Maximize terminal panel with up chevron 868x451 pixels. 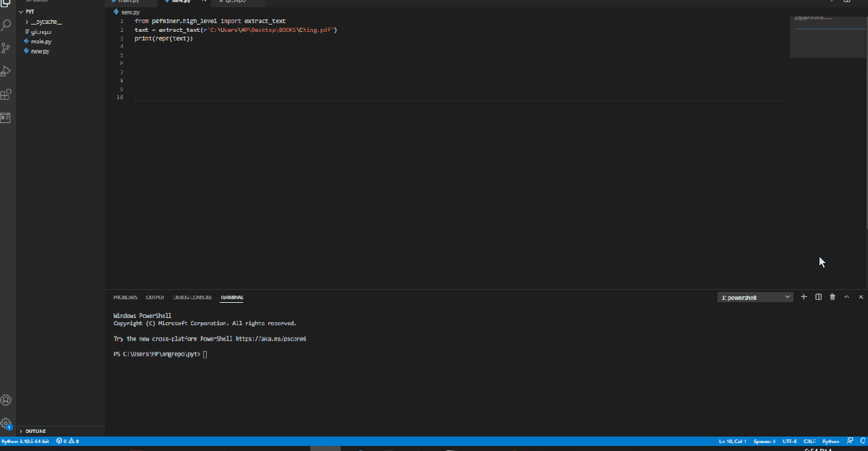(x=847, y=297)
